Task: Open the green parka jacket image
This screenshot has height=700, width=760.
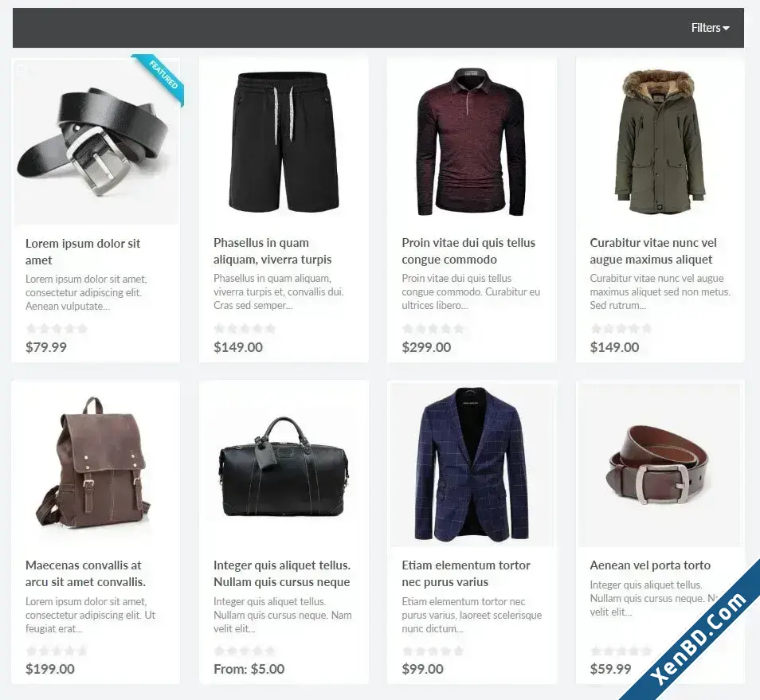Action: click(660, 142)
